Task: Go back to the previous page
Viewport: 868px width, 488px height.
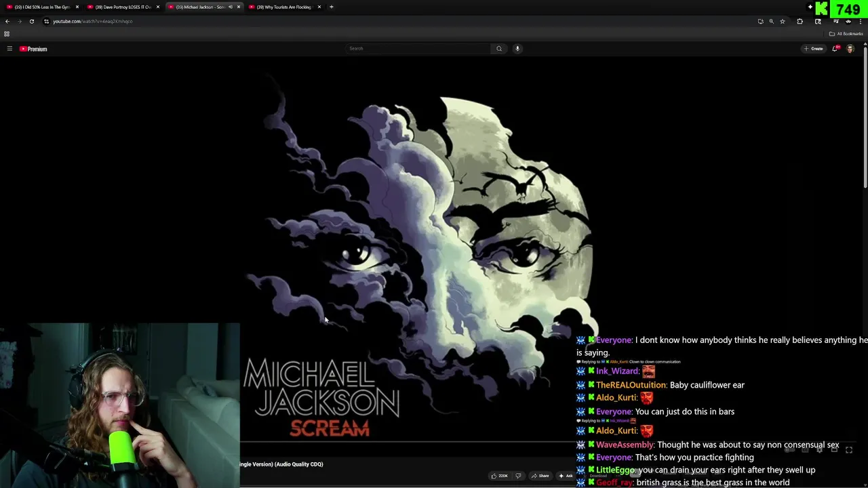Action: 7,21
